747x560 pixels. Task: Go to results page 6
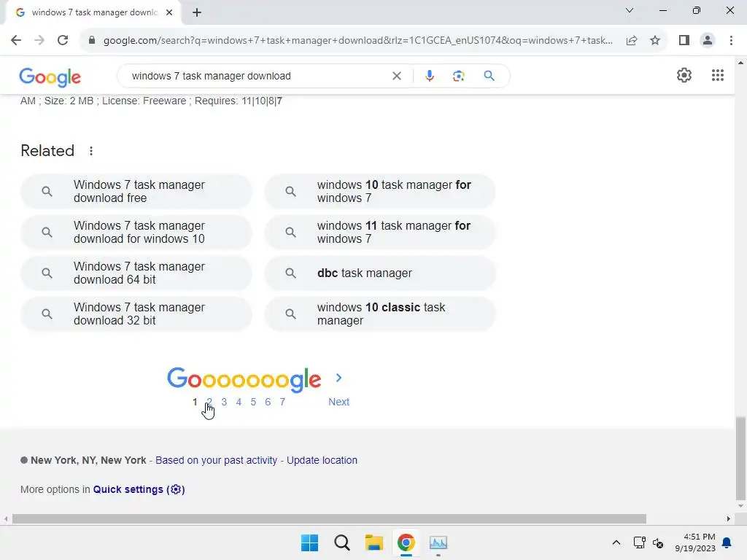(x=268, y=402)
